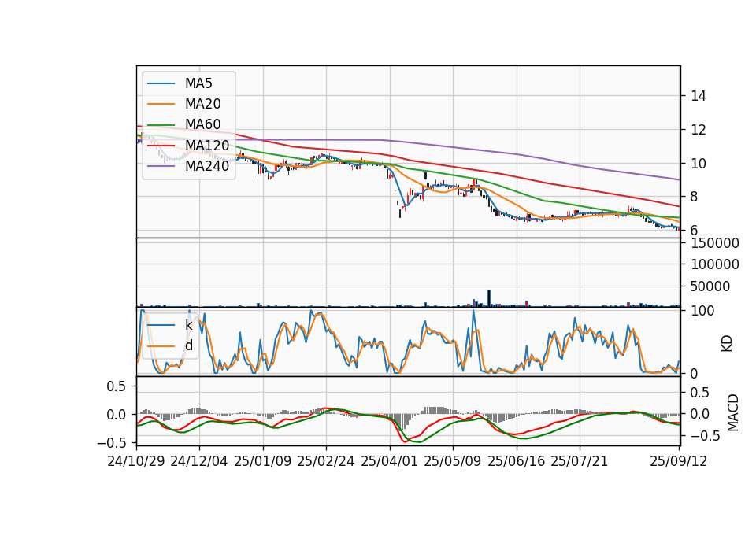This screenshot has height=543, width=756.
Task: Click the MA20 legend label
Action: (x=202, y=104)
